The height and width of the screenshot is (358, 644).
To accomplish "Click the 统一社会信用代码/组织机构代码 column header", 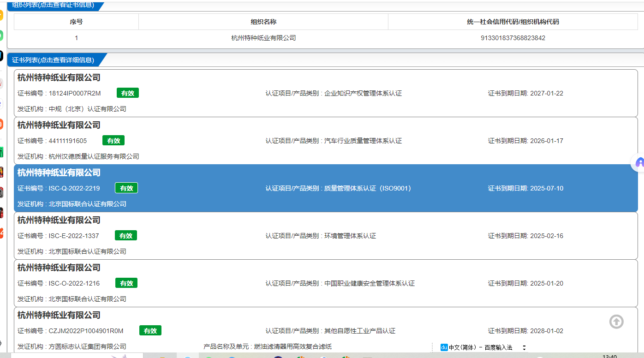I will pyautogui.click(x=513, y=22).
